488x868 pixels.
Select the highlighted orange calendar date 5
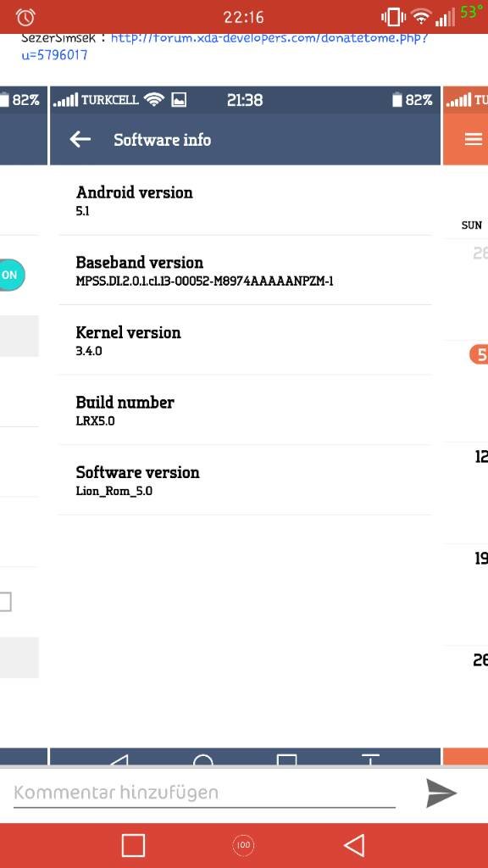[x=480, y=354]
